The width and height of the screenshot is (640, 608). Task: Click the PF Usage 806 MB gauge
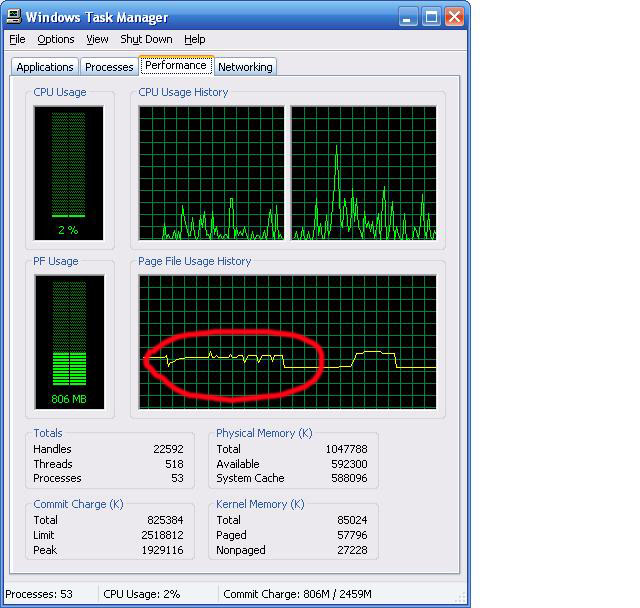pos(69,342)
